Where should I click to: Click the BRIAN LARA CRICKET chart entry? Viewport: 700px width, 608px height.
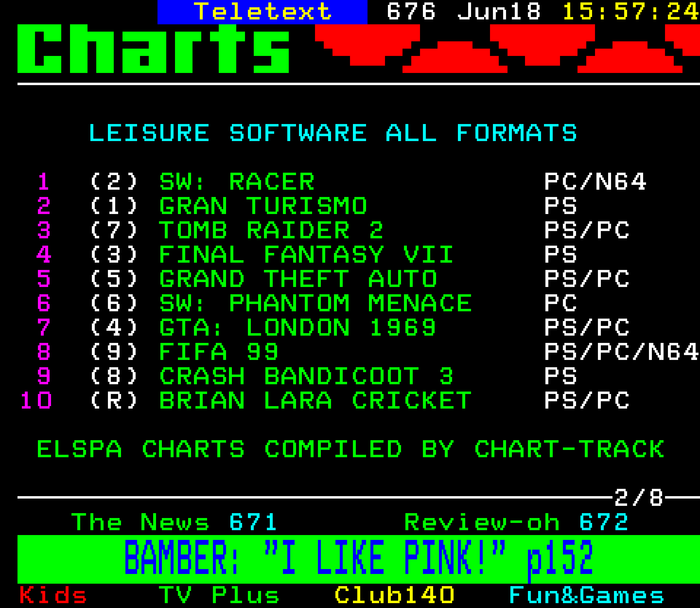315,400
